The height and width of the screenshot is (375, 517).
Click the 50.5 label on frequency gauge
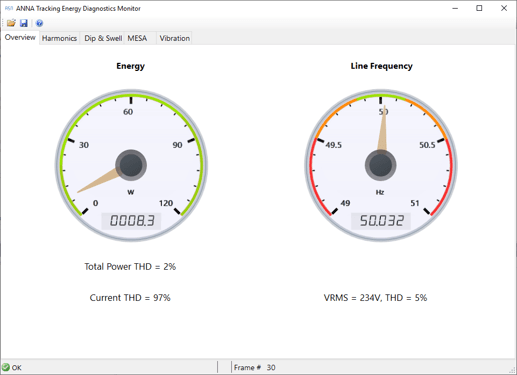point(427,145)
